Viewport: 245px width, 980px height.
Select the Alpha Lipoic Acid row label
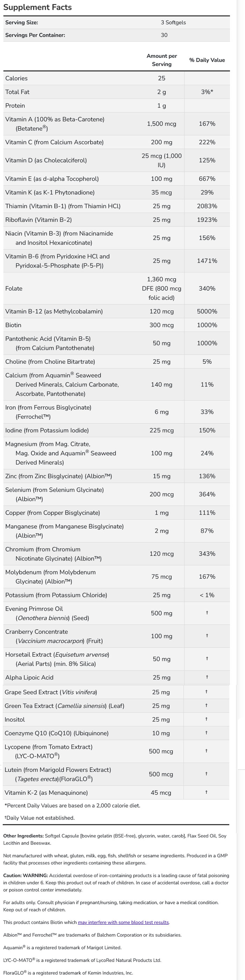29,677
